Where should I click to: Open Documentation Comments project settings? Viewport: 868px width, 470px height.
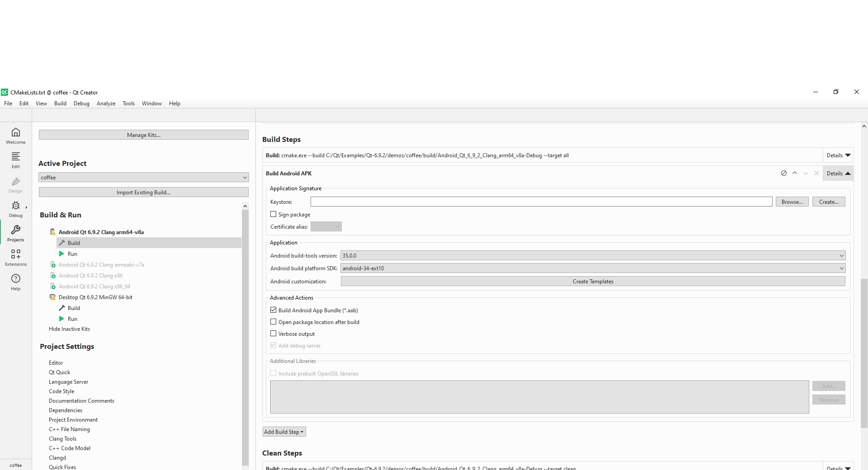pyautogui.click(x=81, y=400)
